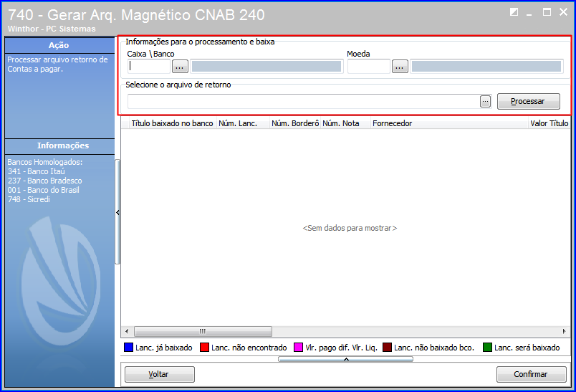Click dark red Lanc. não baixado bco. swatch

pos(387,348)
